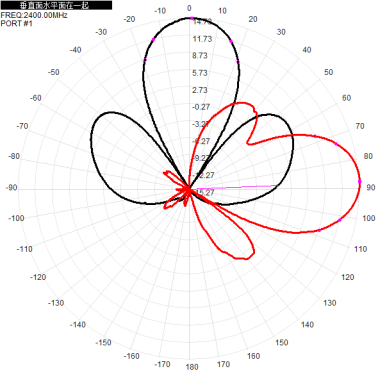Viewport: 378px width, 378px height.
Task: Select the FREQ:2400.00MHz label
Action: click(x=34, y=15)
